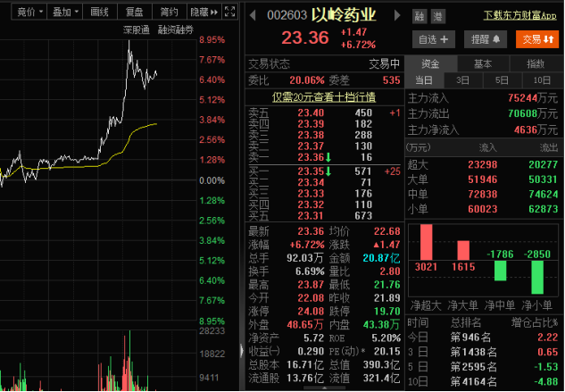
Task: Click the 买五 price 23.31
Action: (311, 216)
